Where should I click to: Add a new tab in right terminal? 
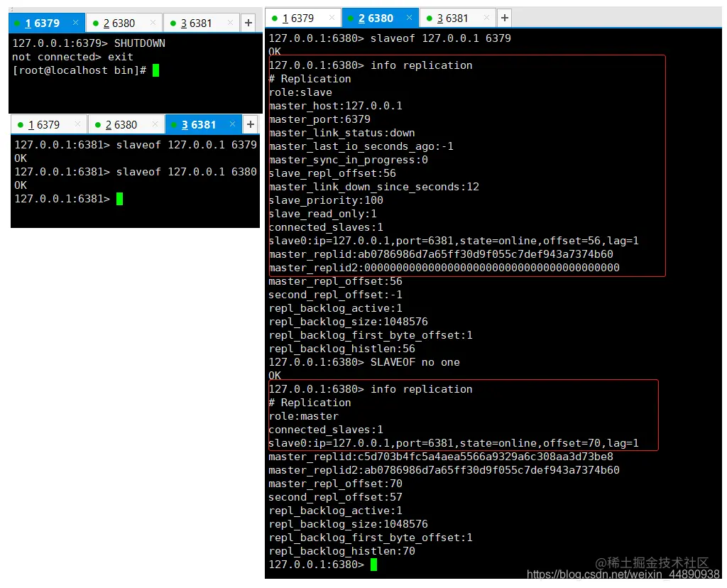[x=505, y=18]
